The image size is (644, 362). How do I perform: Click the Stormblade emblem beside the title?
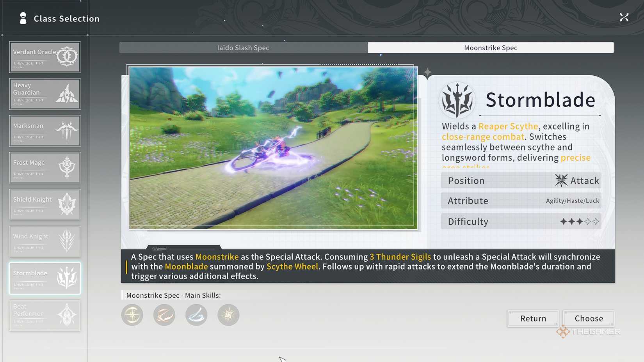click(457, 100)
